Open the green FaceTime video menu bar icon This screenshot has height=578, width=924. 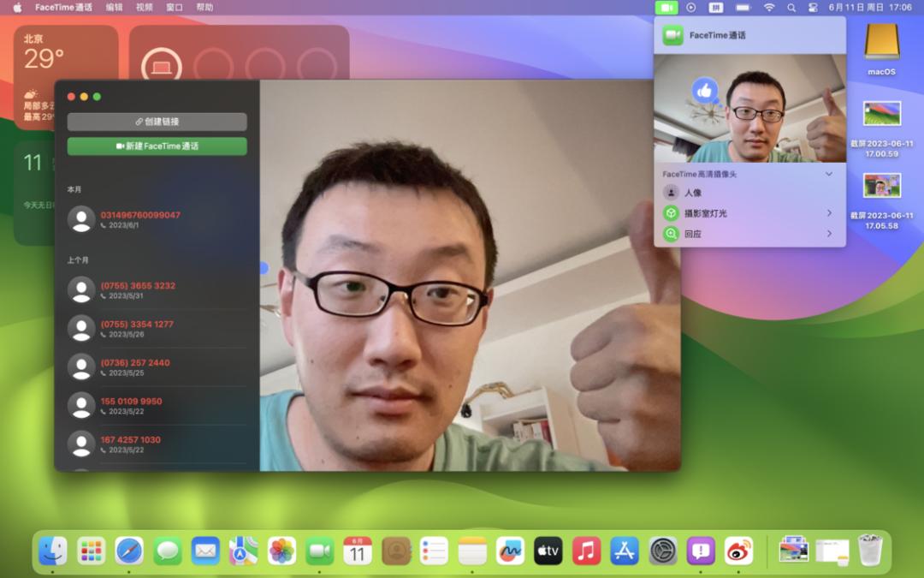click(666, 8)
